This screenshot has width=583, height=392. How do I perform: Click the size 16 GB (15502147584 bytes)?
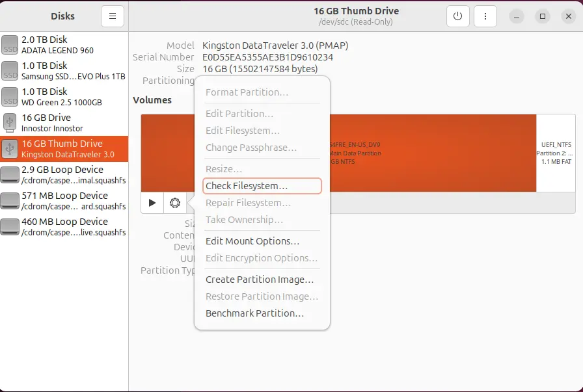[x=260, y=69]
